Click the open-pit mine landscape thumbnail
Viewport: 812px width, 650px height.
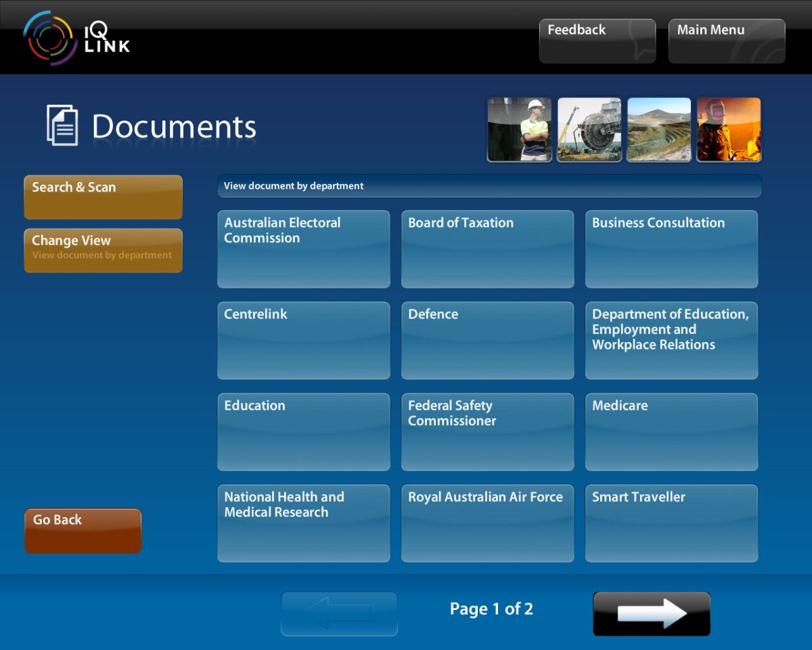pos(659,130)
